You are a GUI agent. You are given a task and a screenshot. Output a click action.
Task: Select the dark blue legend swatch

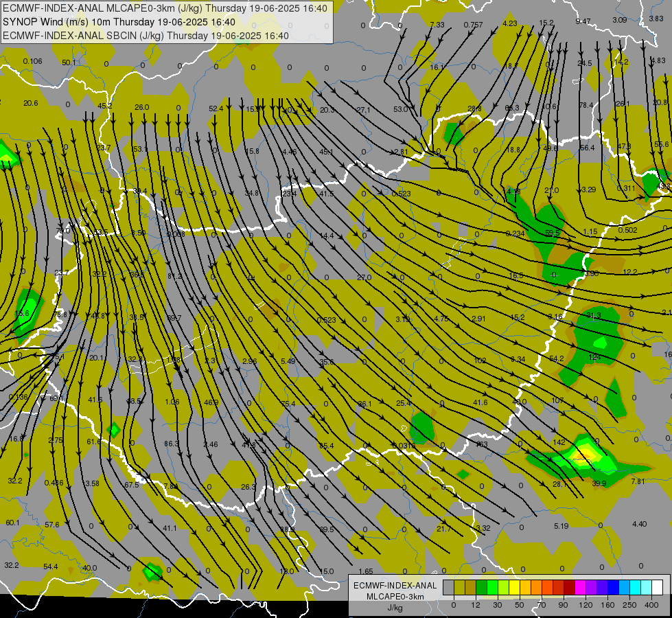(x=613, y=588)
